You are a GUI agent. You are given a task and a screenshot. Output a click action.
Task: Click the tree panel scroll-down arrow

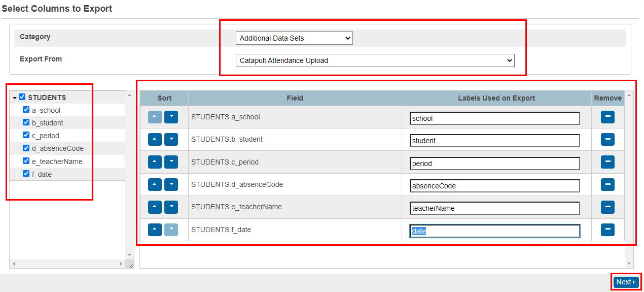click(129, 255)
